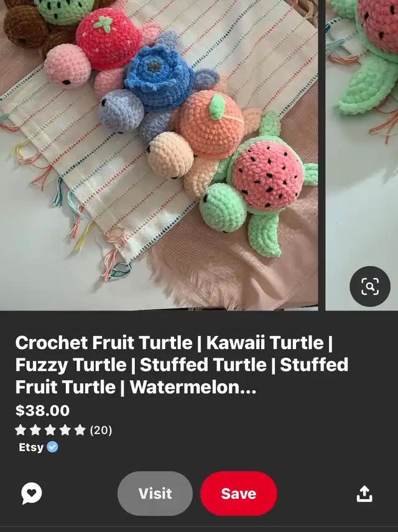Open the Etsy merchant link
398x532 pixels.
pyautogui.click(x=31, y=447)
